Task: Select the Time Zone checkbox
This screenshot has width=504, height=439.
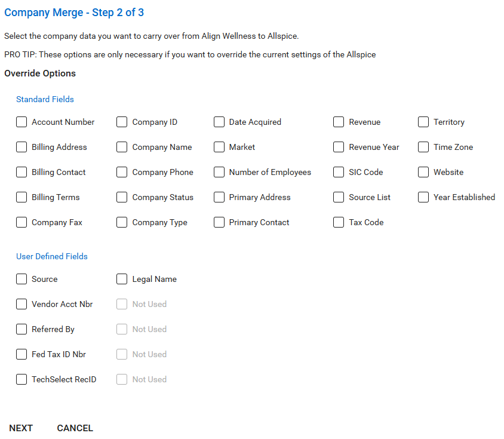Action: click(x=423, y=147)
